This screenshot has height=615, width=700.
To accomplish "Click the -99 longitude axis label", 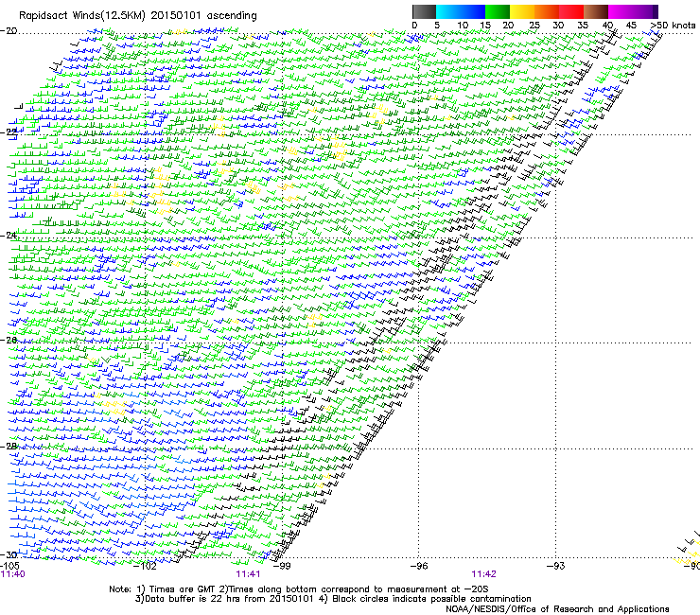I will (x=282, y=566).
